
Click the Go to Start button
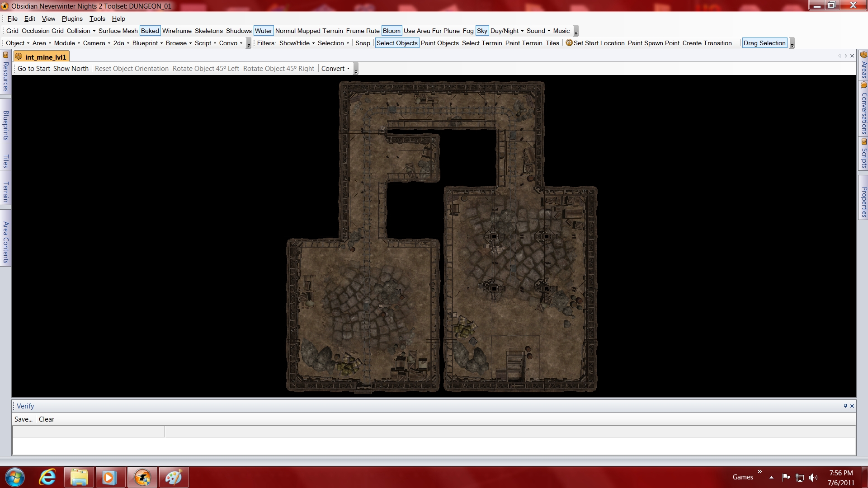[x=33, y=69]
